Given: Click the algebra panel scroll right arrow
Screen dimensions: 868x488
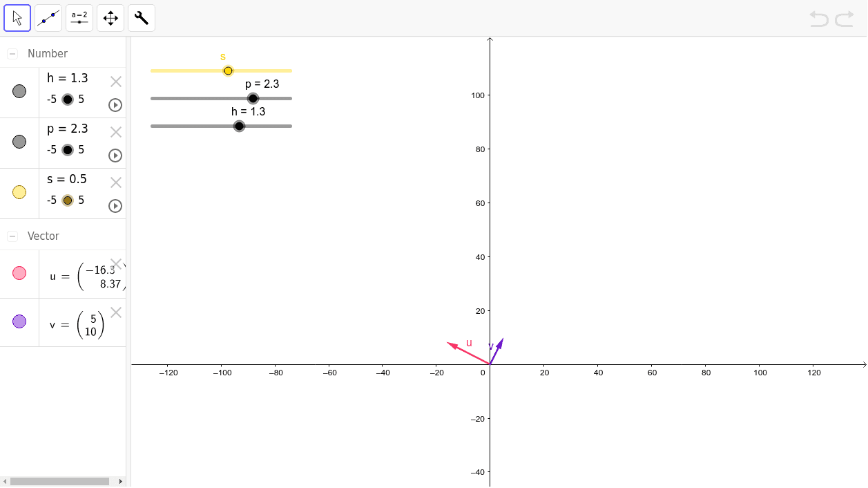Looking at the screenshot, I should pos(121,481).
